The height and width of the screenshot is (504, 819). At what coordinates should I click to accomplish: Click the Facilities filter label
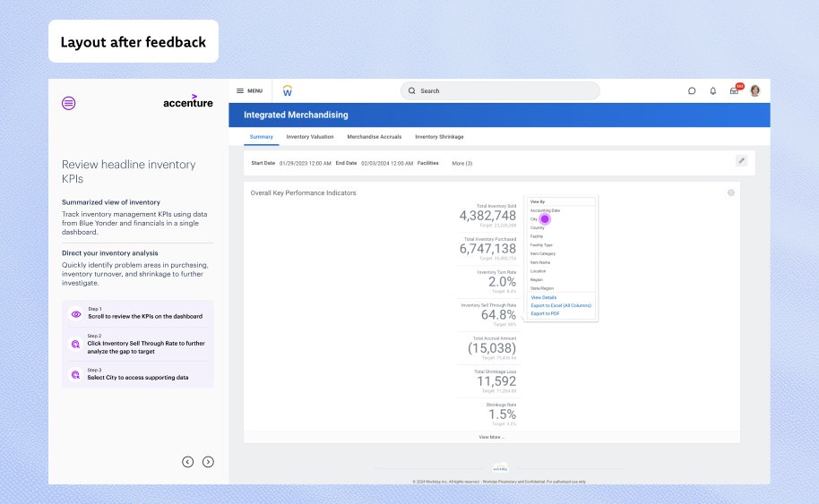pos(427,163)
